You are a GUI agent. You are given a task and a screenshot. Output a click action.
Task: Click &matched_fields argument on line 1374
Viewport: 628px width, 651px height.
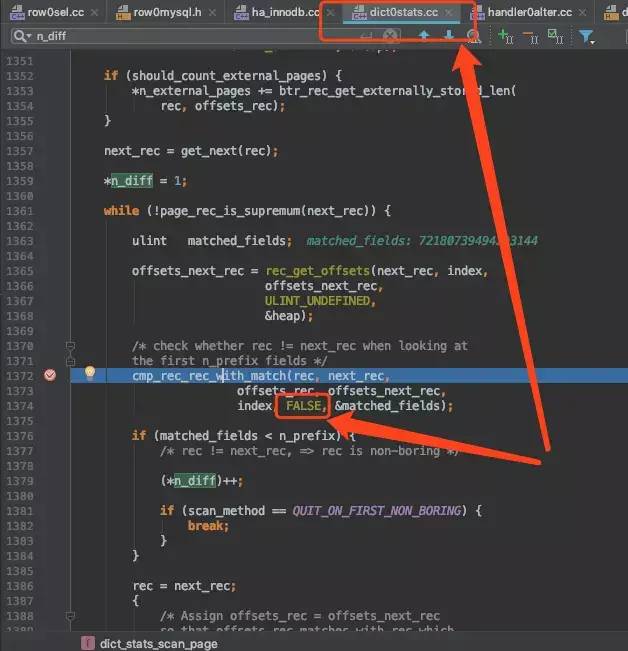click(x=386, y=406)
